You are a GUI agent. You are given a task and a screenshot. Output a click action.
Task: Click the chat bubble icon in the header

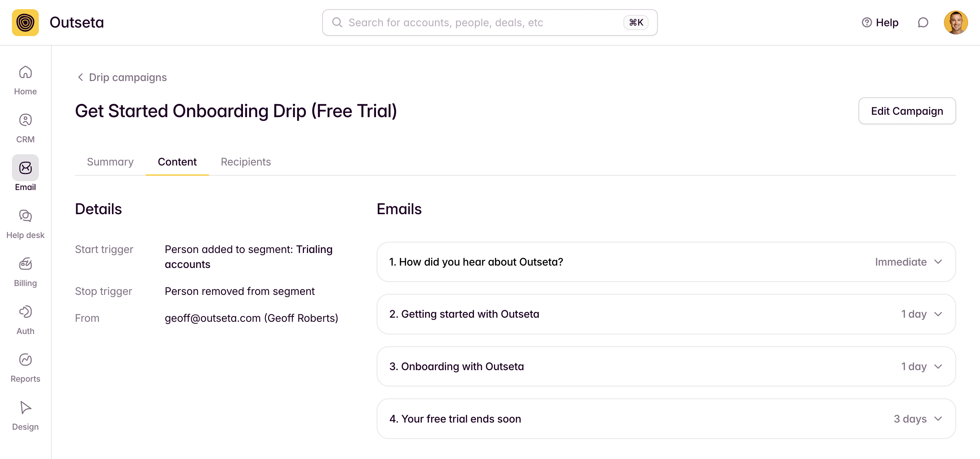click(922, 23)
